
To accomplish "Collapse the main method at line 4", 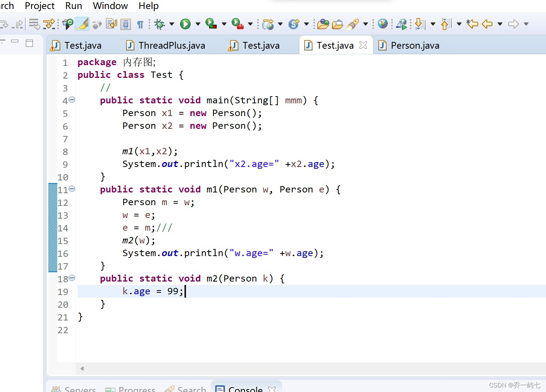I will click(72, 100).
